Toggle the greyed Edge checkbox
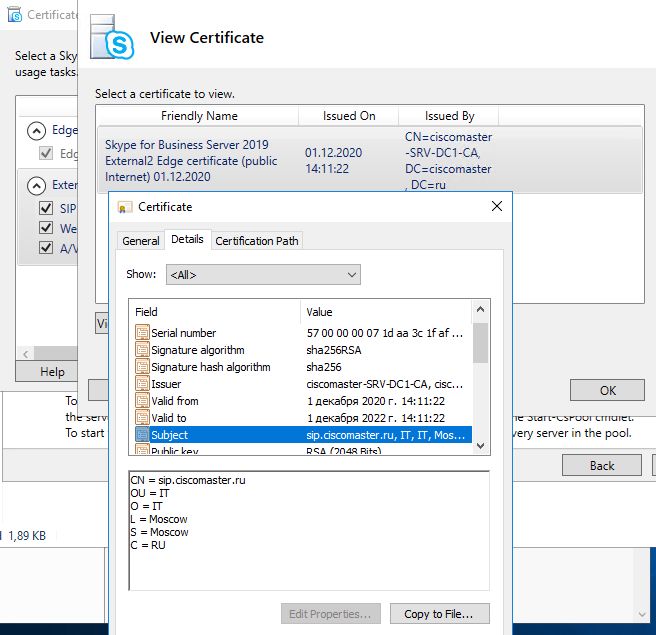 click(x=46, y=153)
